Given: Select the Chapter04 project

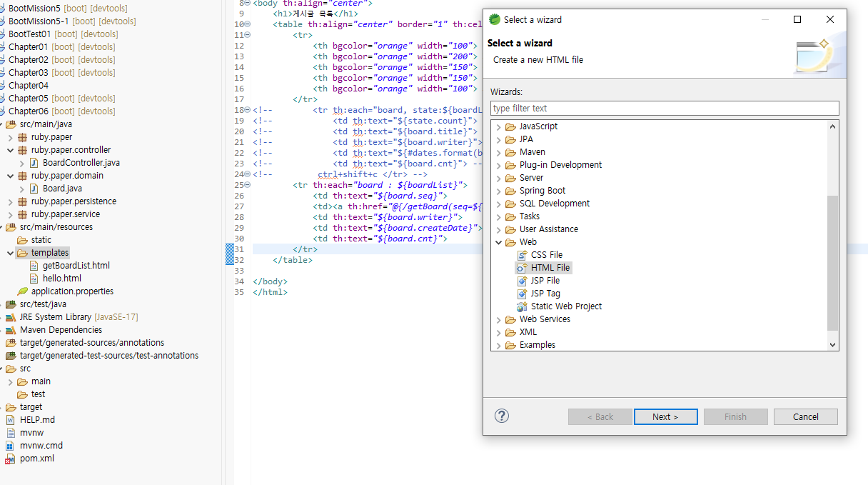Looking at the screenshot, I should (x=29, y=86).
